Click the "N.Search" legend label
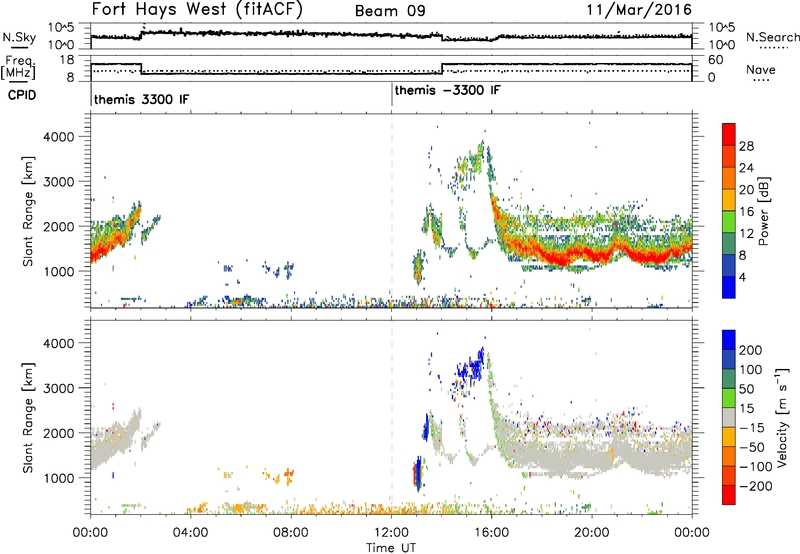 (772, 37)
